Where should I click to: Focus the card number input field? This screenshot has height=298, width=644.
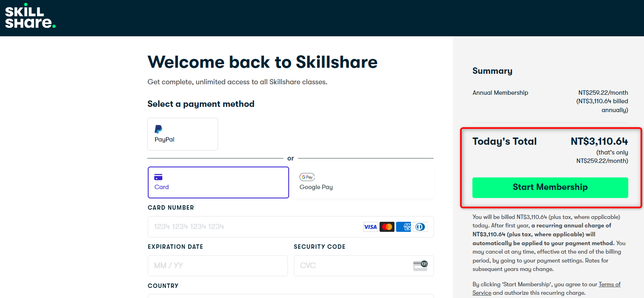pyautogui.click(x=291, y=227)
